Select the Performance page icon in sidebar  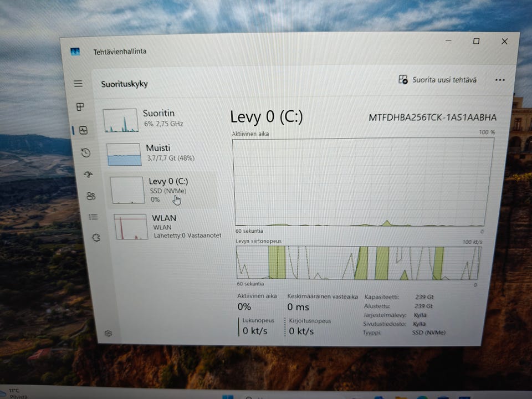tap(83, 130)
